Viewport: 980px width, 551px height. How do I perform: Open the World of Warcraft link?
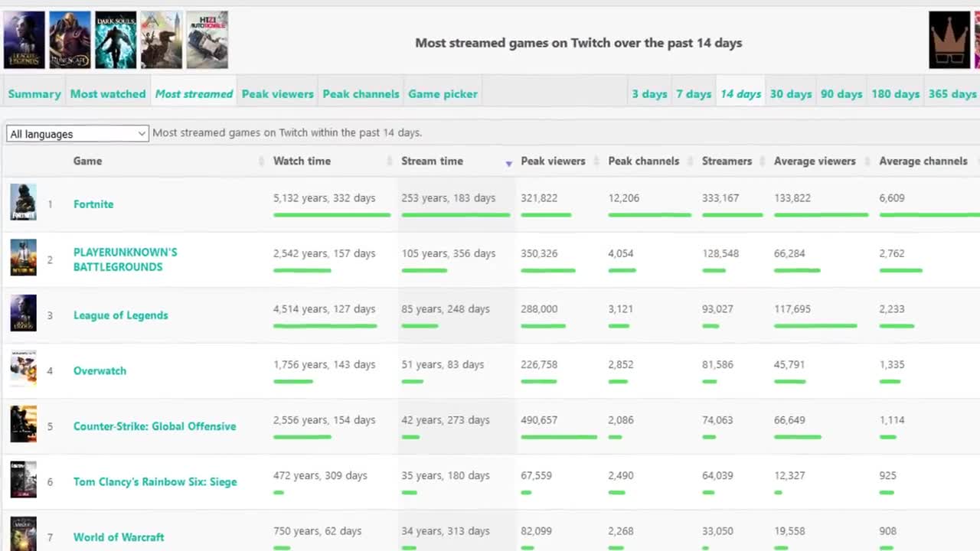[x=119, y=537]
